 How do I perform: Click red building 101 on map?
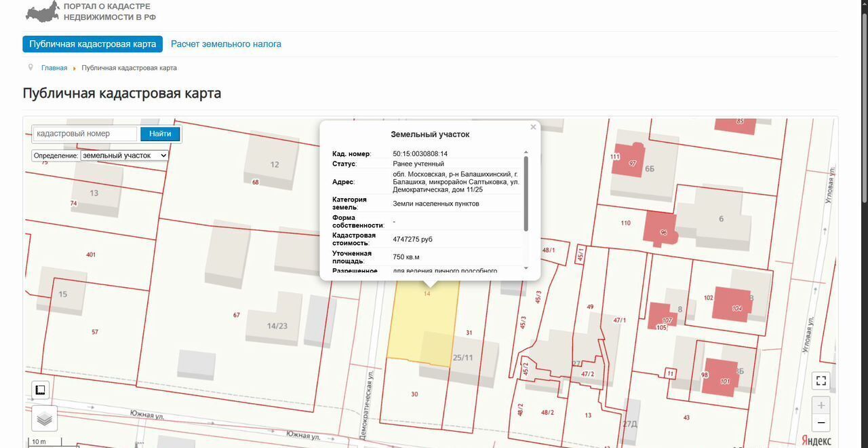(x=719, y=377)
